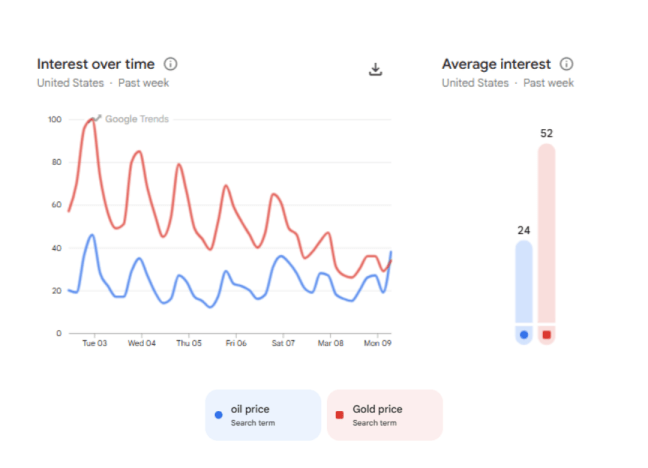This screenshot has width=648, height=468.
Task: Click the average value 52 above gold bar
Action: click(546, 133)
